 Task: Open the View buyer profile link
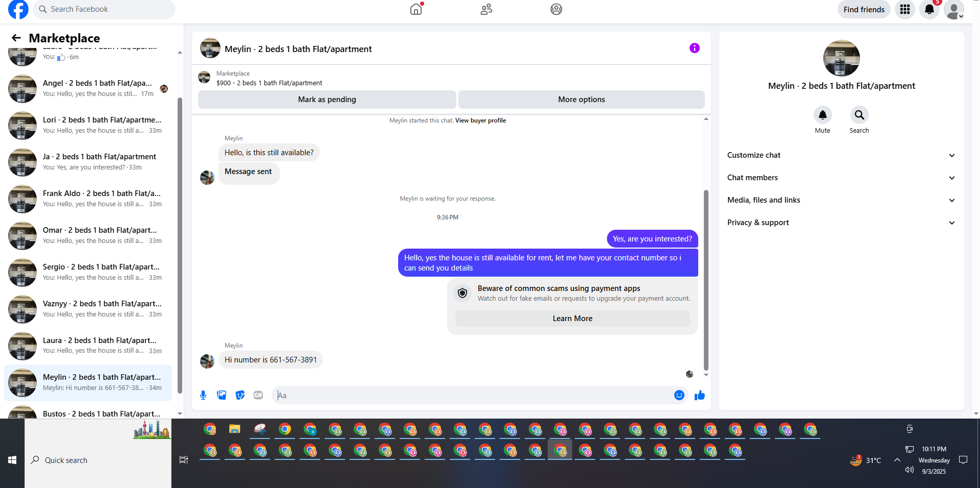click(481, 120)
